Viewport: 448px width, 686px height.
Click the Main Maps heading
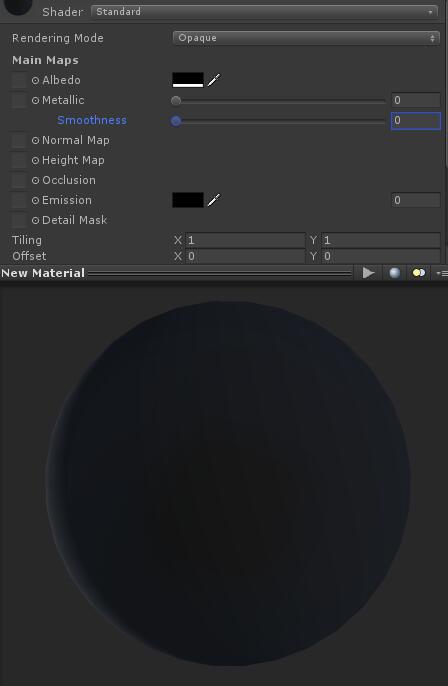46,60
